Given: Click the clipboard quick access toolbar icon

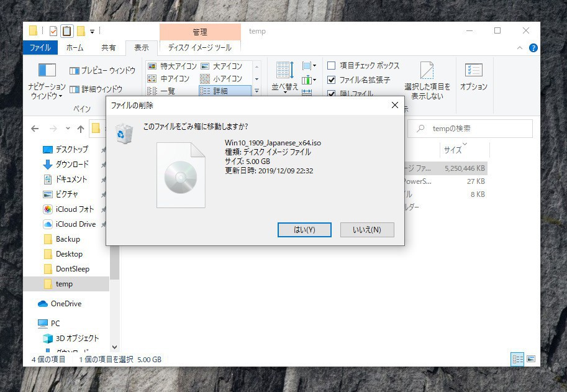Looking at the screenshot, I should [x=66, y=32].
